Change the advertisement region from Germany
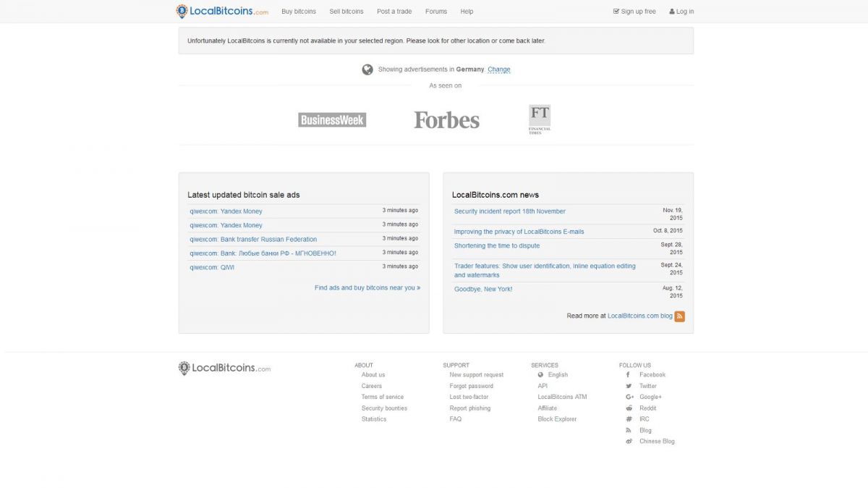The width and height of the screenshot is (868, 488). click(x=498, y=70)
